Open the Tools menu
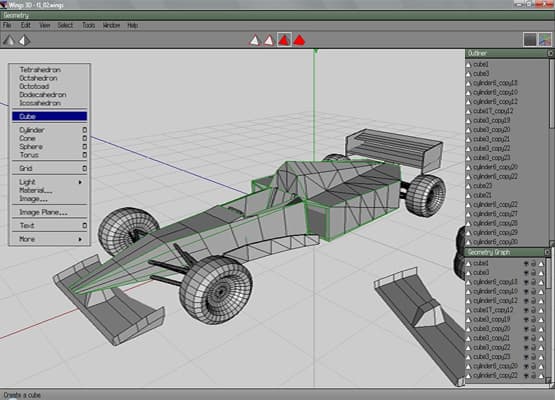This screenshot has height=400, width=555. coord(88,25)
